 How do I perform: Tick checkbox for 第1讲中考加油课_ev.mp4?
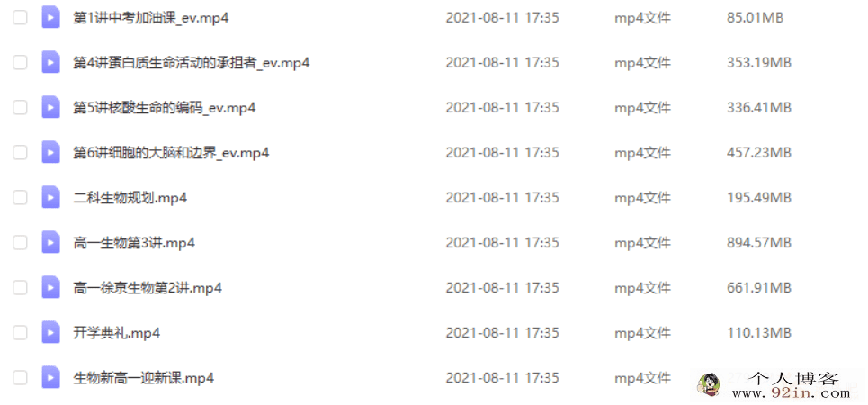point(20,18)
